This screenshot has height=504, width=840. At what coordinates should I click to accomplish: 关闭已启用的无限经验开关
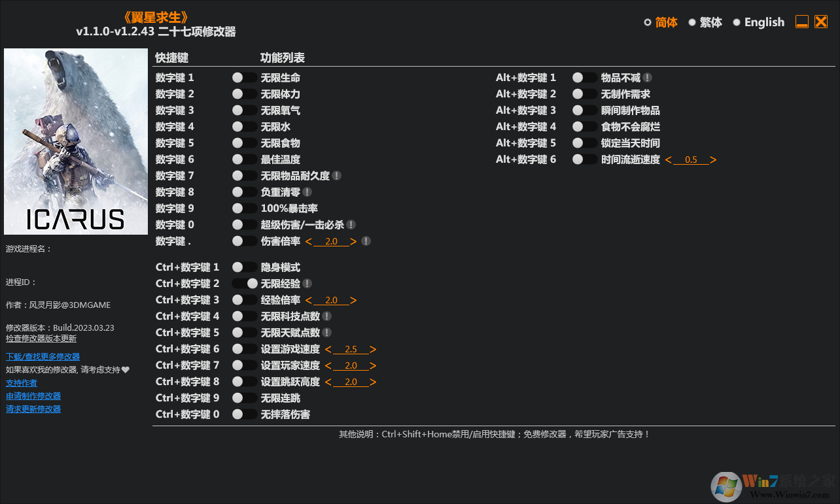click(x=244, y=283)
